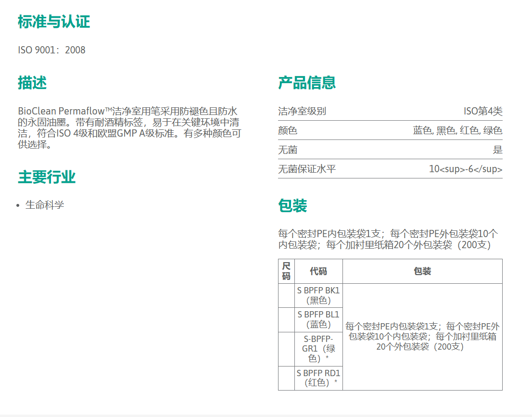
Task: Click the packaging details cell in table
Action: pos(422,336)
